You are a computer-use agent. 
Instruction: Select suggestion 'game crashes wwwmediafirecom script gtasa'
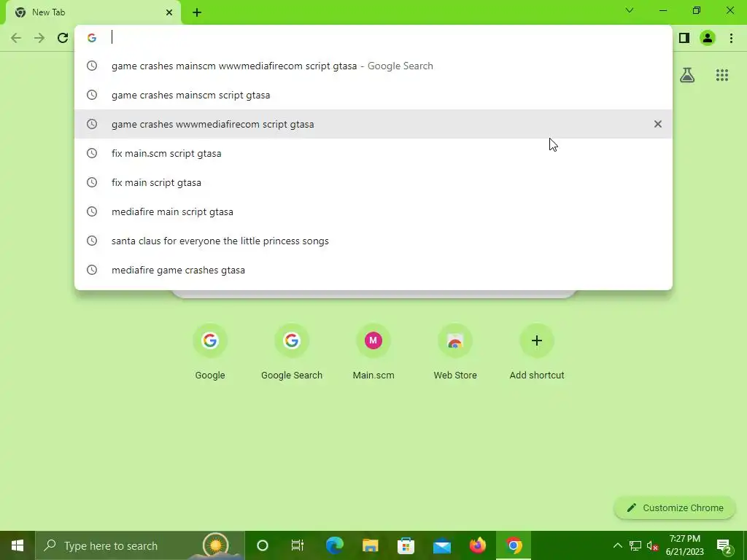tap(373, 124)
